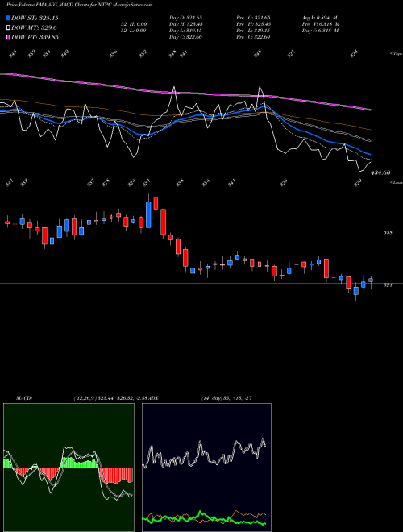Click the Day V volume text
403x532 pixels.
[321, 31]
